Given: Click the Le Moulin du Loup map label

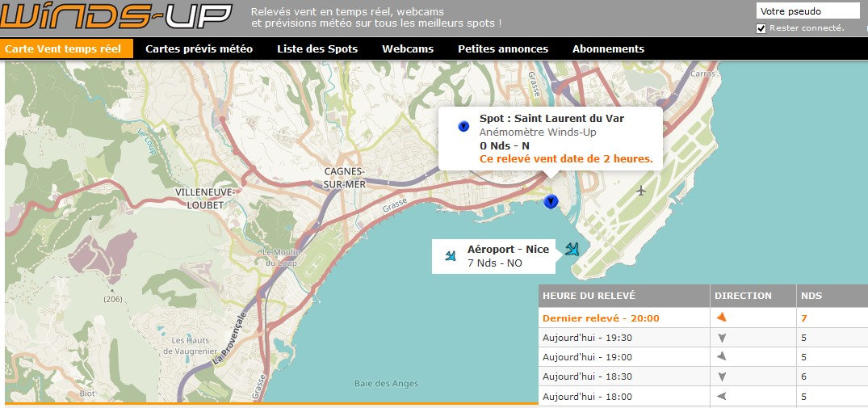Looking at the screenshot, I should click(x=281, y=258).
